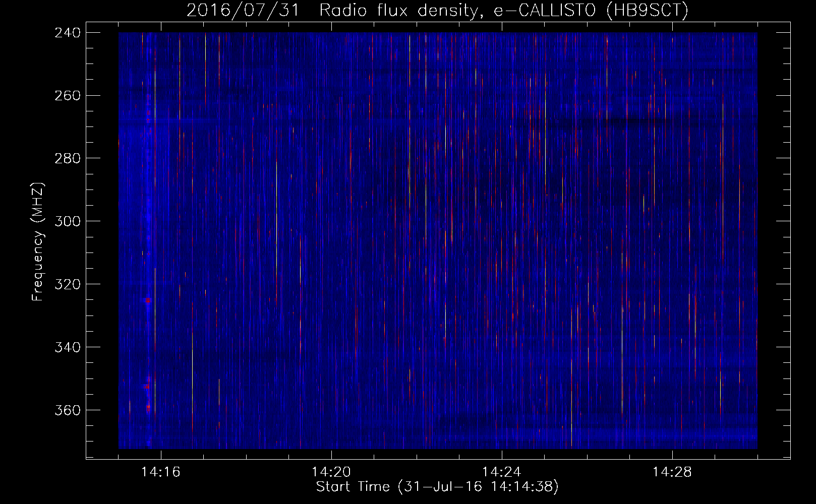The image size is (816, 504).
Task: Click the 14:24 time tick label
Action: [x=502, y=472]
